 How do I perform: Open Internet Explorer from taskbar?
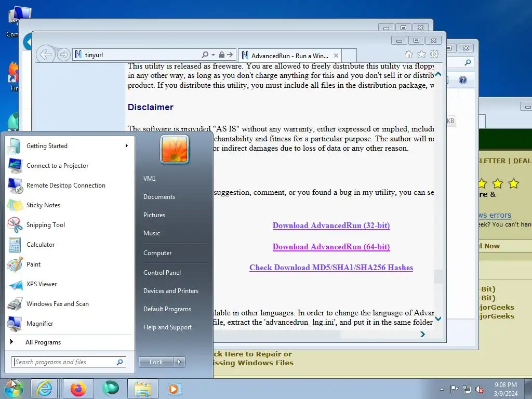click(45, 389)
